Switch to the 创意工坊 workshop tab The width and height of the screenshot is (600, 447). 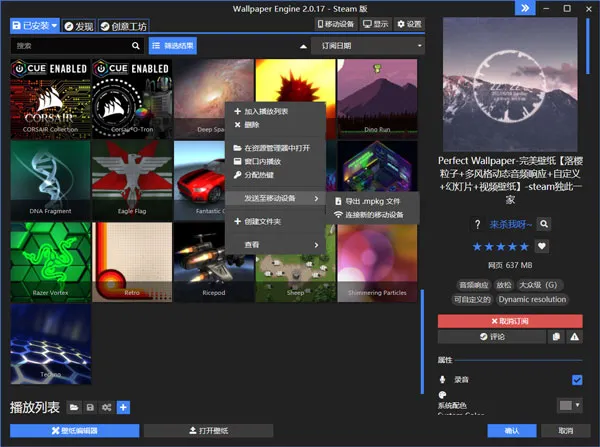pos(122,24)
